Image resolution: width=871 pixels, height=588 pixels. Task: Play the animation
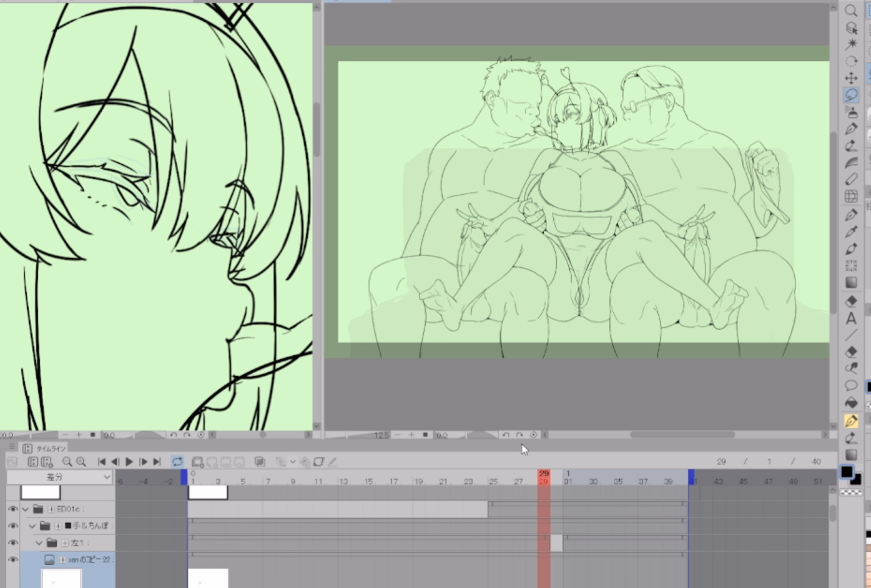pyautogui.click(x=129, y=462)
